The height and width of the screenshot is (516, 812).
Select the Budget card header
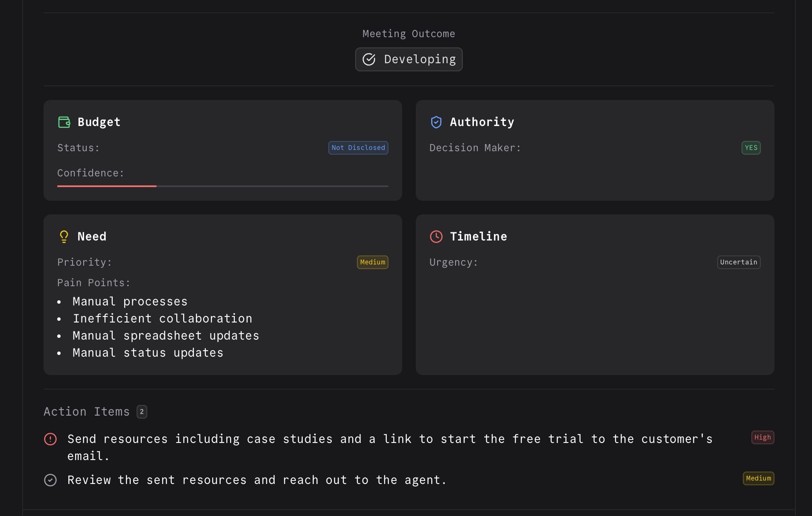click(99, 122)
